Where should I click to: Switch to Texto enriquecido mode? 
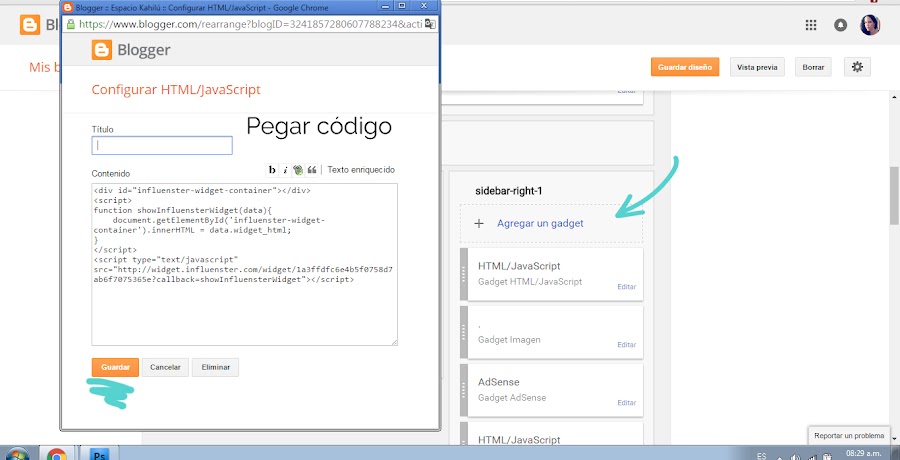(x=361, y=170)
